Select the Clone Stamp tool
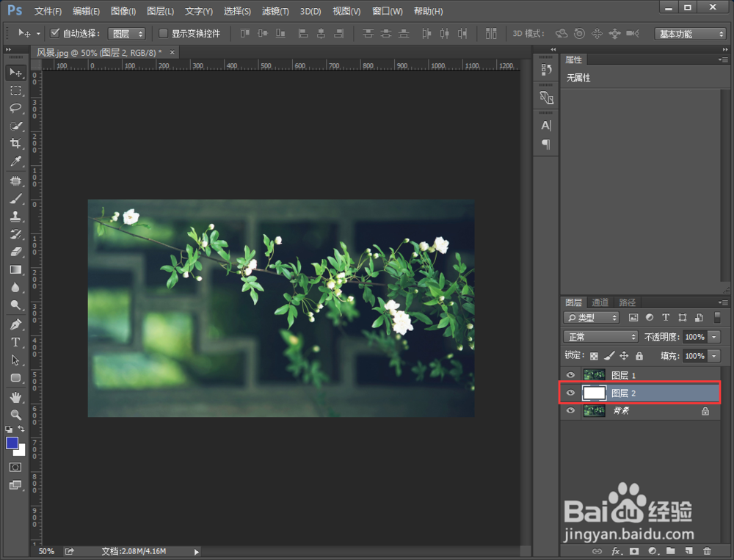The image size is (734, 560). (15, 217)
